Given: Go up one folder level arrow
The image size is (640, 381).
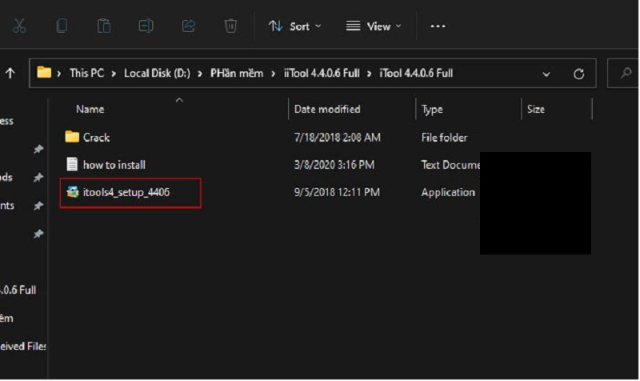Looking at the screenshot, I should (x=10, y=73).
